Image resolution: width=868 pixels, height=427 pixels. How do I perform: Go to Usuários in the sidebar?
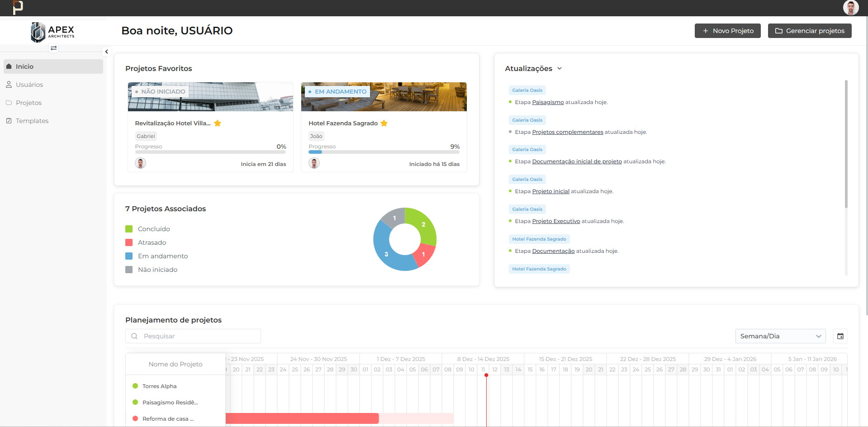pyautogui.click(x=29, y=85)
